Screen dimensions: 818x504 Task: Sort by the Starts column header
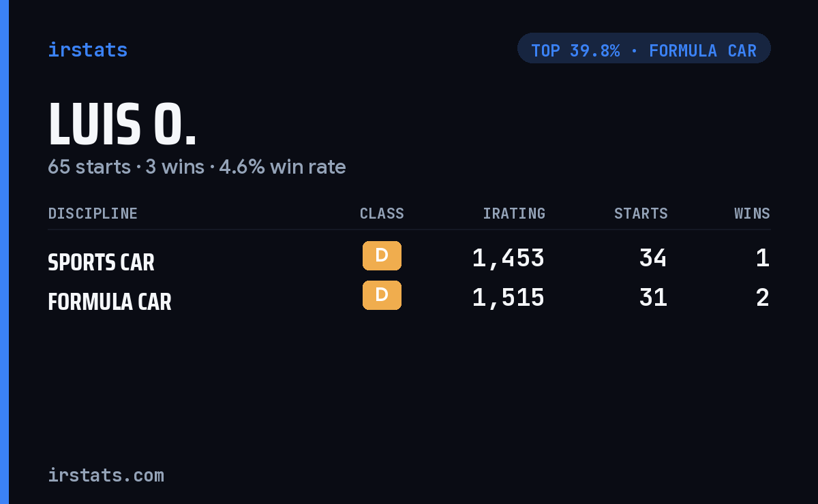tap(641, 214)
